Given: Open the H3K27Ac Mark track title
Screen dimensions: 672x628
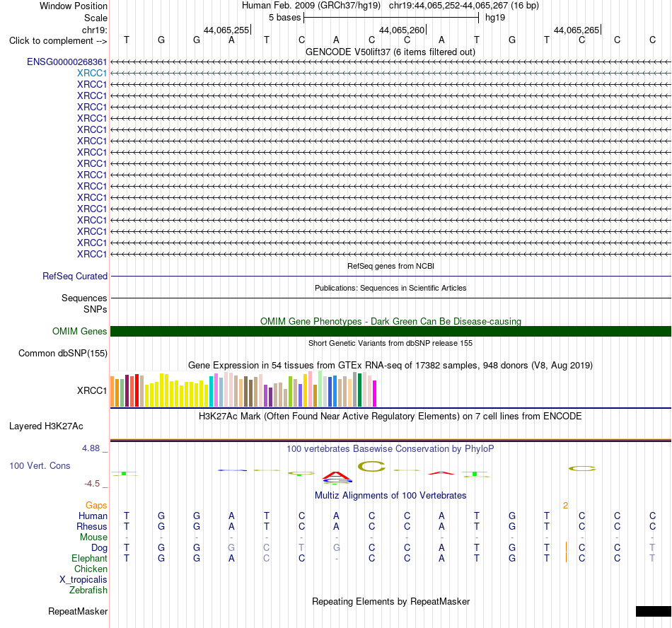Looking at the screenshot, I should (x=390, y=417).
